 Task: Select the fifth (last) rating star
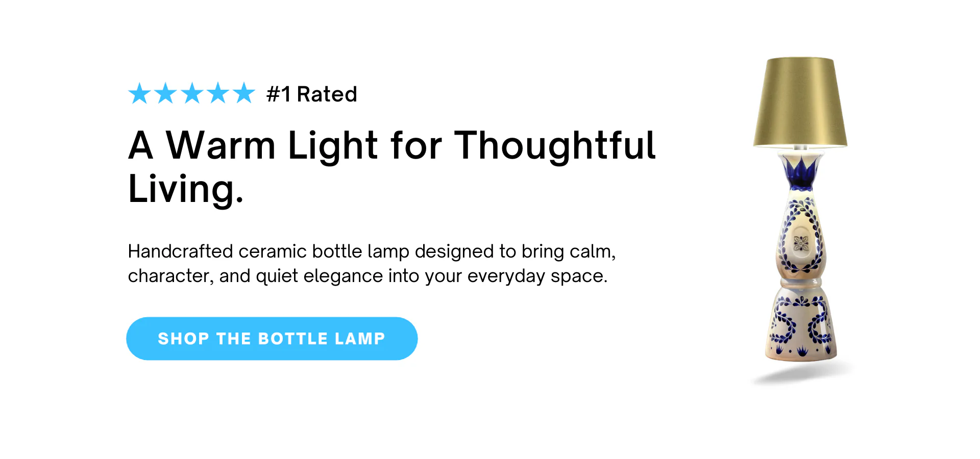(x=244, y=94)
